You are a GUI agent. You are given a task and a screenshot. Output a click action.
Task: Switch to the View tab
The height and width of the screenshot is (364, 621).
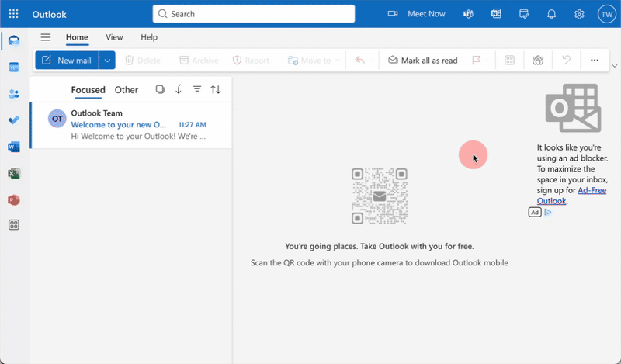click(x=114, y=37)
